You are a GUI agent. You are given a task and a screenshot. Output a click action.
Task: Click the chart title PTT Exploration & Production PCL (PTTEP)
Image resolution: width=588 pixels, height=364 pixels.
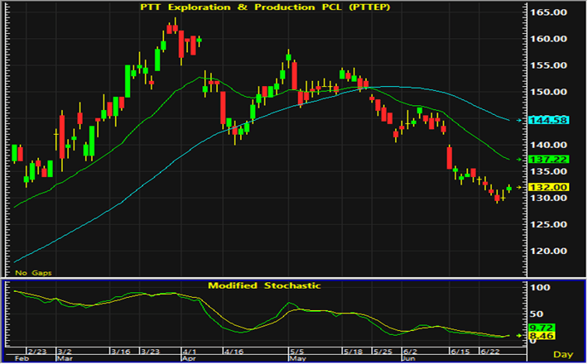pyautogui.click(x=265, y=7)
